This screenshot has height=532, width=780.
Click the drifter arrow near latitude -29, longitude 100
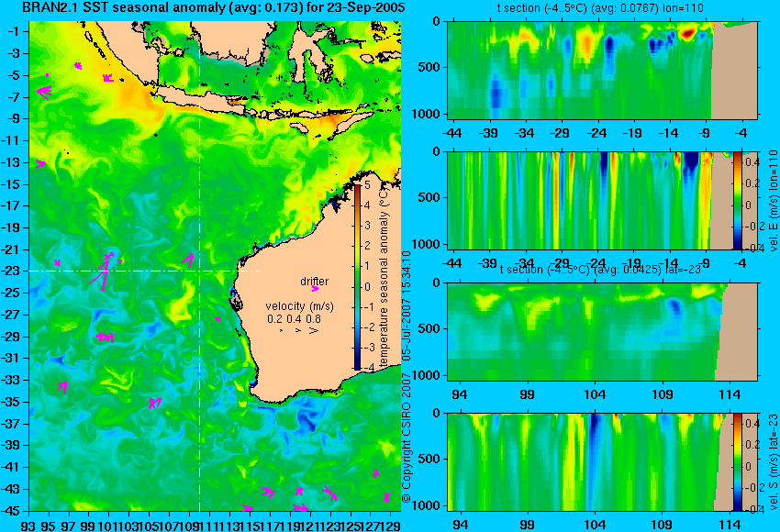[106, 338]
